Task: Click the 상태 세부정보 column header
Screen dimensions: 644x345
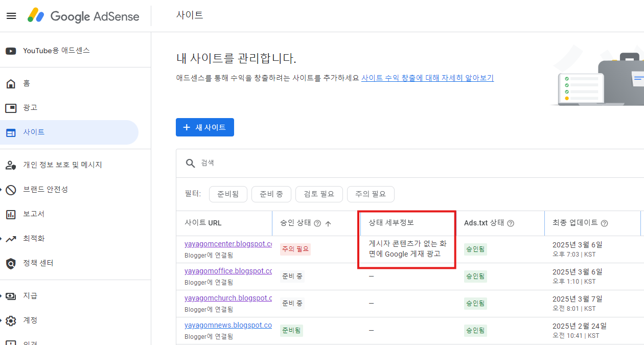Action: [x=392, y=223]
